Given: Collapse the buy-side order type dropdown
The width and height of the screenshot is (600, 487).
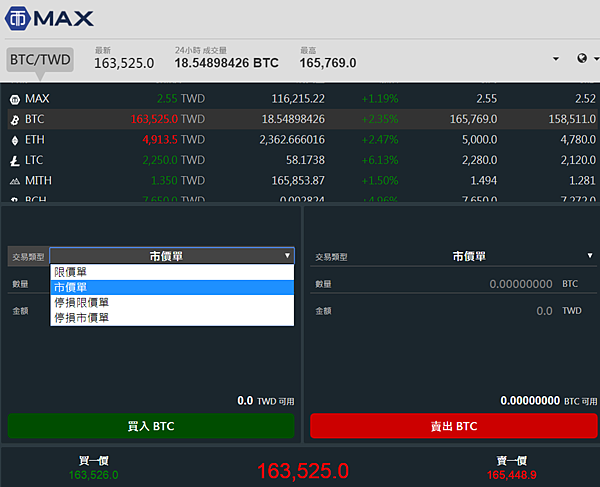Looking at the screenshot, I should pyautogui.click(x=172, y=256).
